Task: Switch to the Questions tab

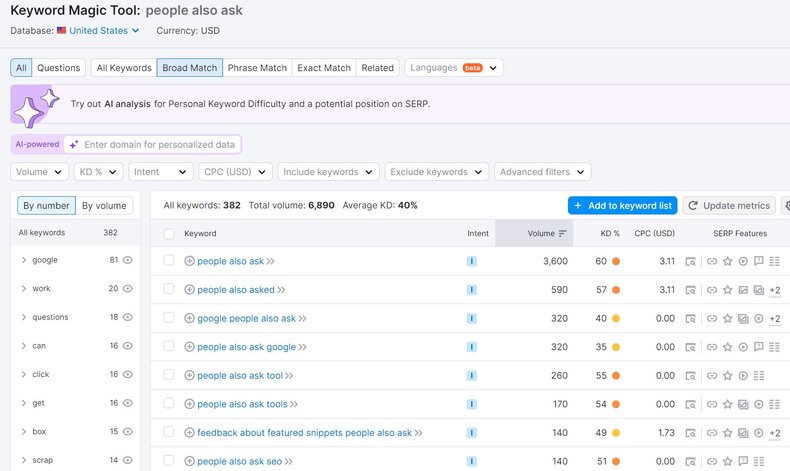Action: tap(58, 68)
